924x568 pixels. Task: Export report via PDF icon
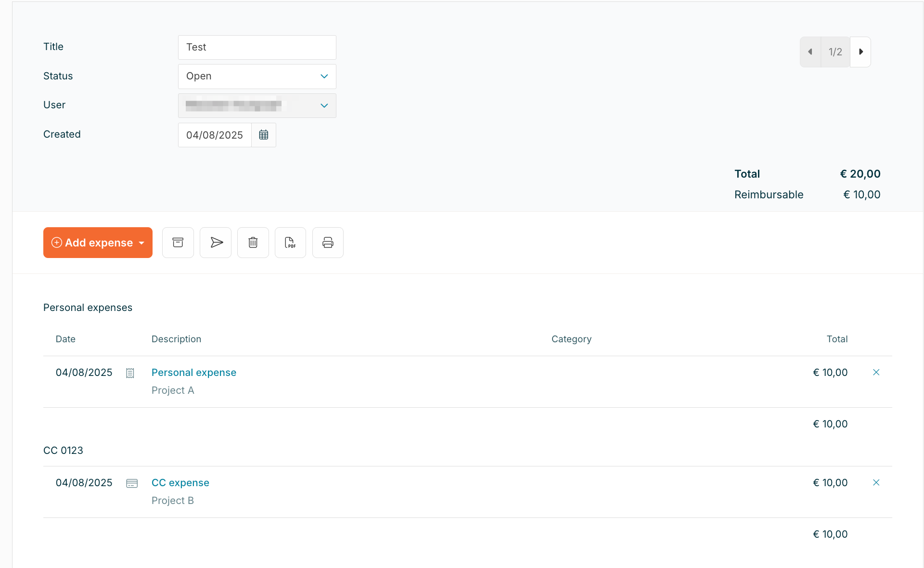[x=290, y=243]
